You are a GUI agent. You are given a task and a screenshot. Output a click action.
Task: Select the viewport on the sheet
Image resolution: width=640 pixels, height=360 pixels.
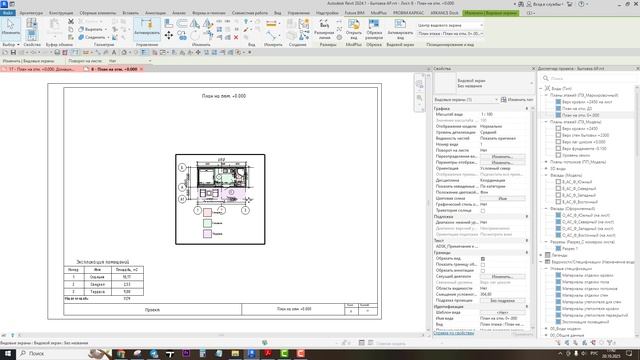[x=220, y=199]
